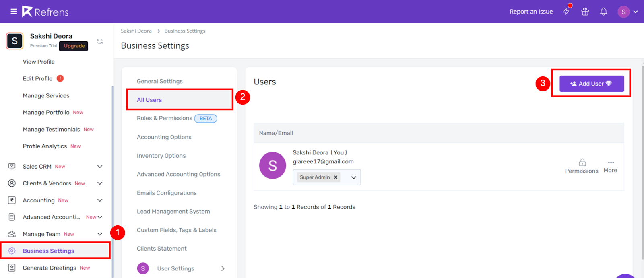
Task: Click Business Settings breadcrumb
Action: pos(185,31)
